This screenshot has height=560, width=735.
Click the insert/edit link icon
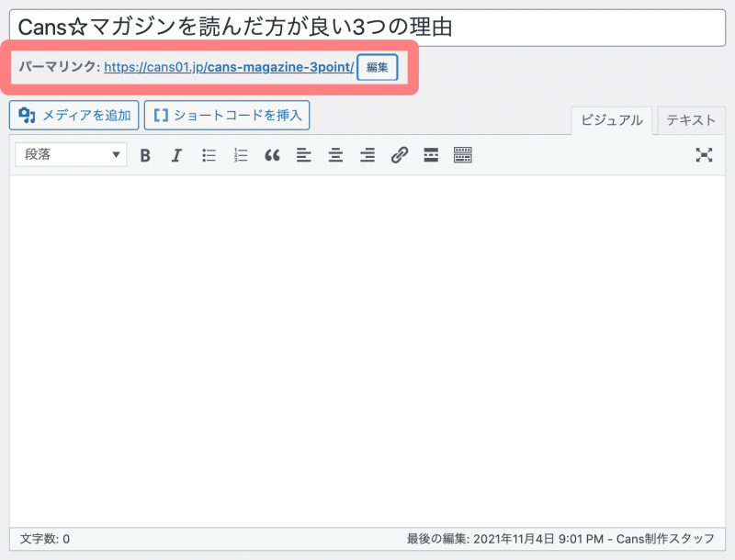(x=399, y=155)
